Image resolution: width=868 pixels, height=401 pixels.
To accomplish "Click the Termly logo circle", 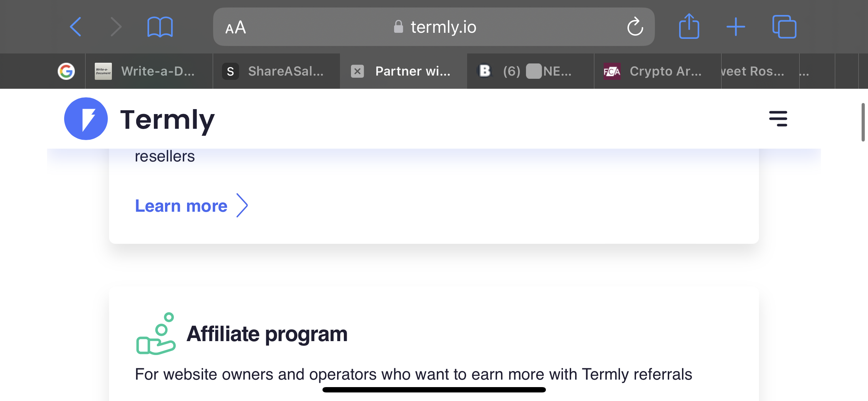I will [86, 119].
